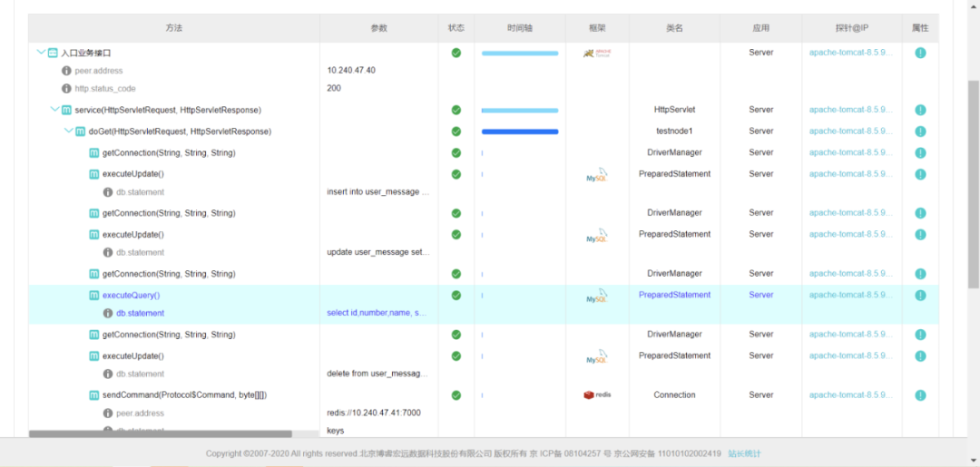The width and height of the screenshot is (980, 467).
Task: Click info icon of the update db.statement
Action: 107,253
